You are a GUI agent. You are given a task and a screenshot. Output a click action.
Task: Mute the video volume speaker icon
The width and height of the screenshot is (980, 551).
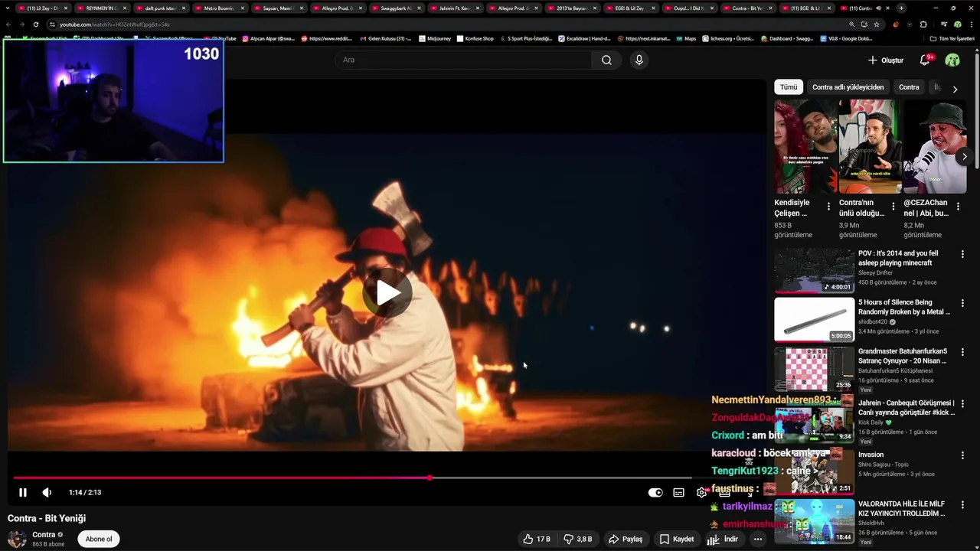click(x=47, y=493)
